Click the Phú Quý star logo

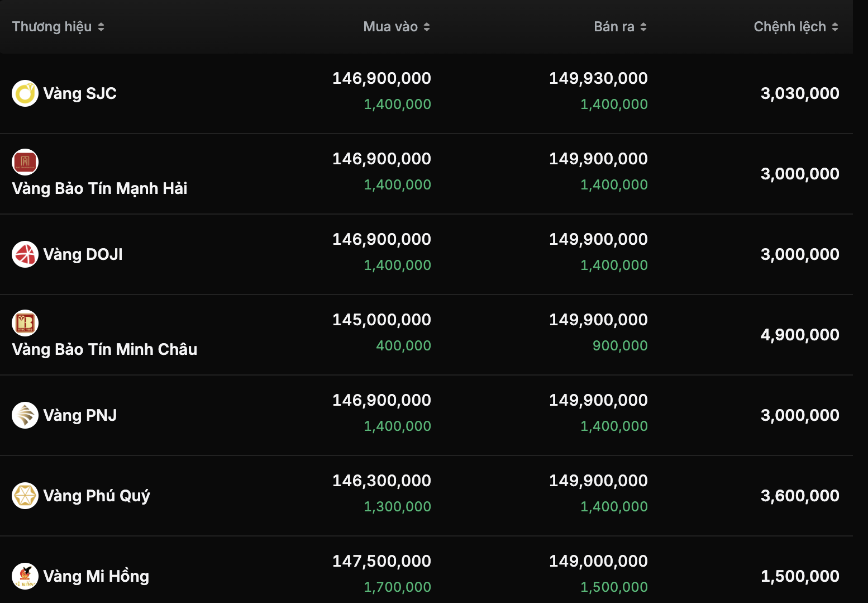pyautogui.click(x=25, y=496)
